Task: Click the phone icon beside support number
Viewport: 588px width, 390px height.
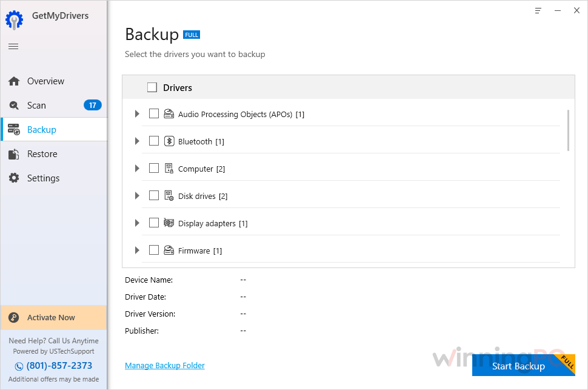Action: click(x=19, y=366)
